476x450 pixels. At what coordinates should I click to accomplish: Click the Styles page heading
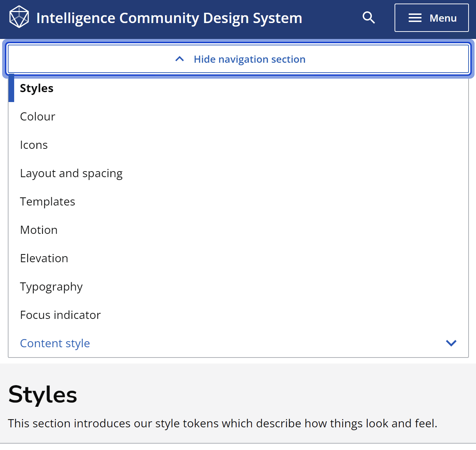42,394
